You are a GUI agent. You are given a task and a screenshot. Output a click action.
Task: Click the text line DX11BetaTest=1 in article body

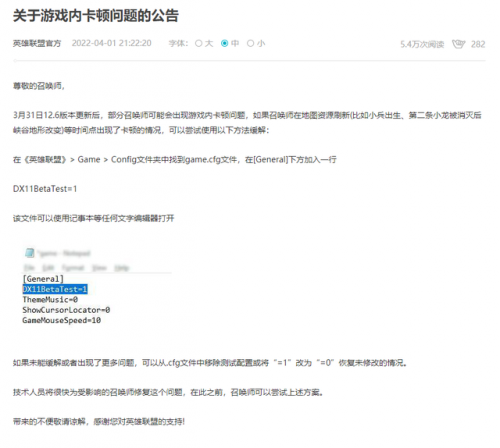(45, 189)
